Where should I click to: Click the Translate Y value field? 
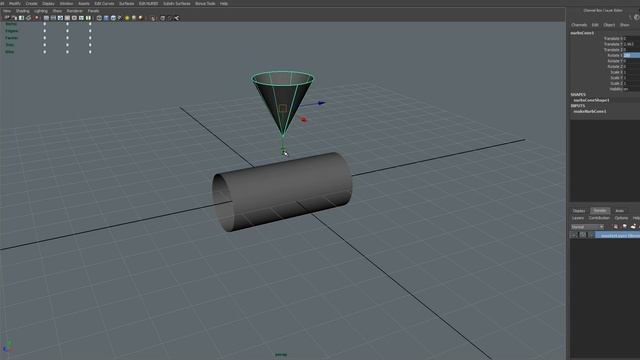(631, 44)
